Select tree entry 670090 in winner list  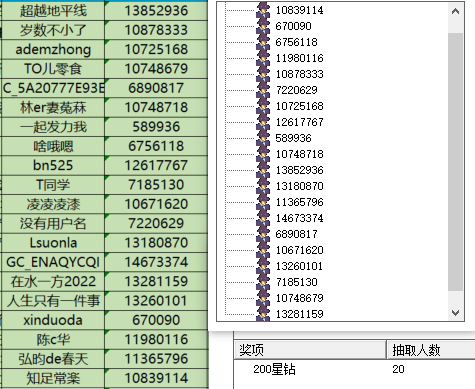pos(293,26)
